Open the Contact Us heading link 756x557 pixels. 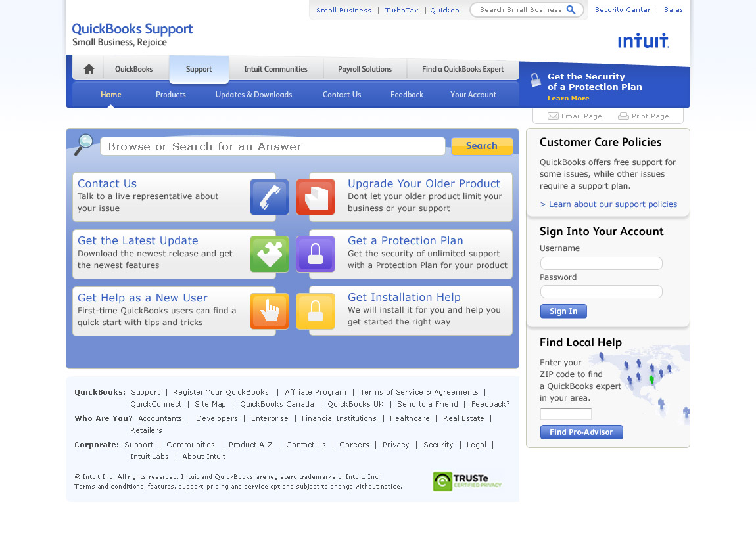tap(107, 183)
